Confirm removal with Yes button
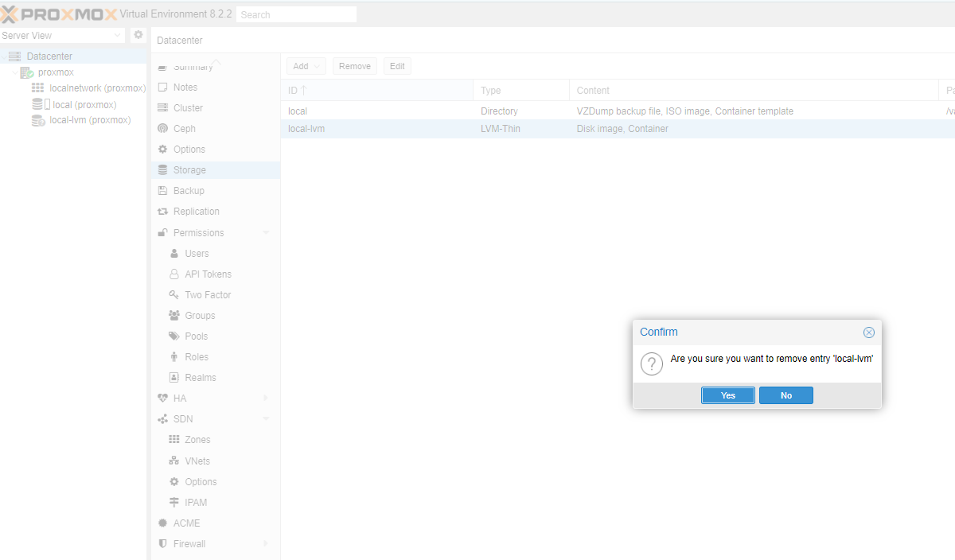Viewport: 955px width, 560px height. 728,395
